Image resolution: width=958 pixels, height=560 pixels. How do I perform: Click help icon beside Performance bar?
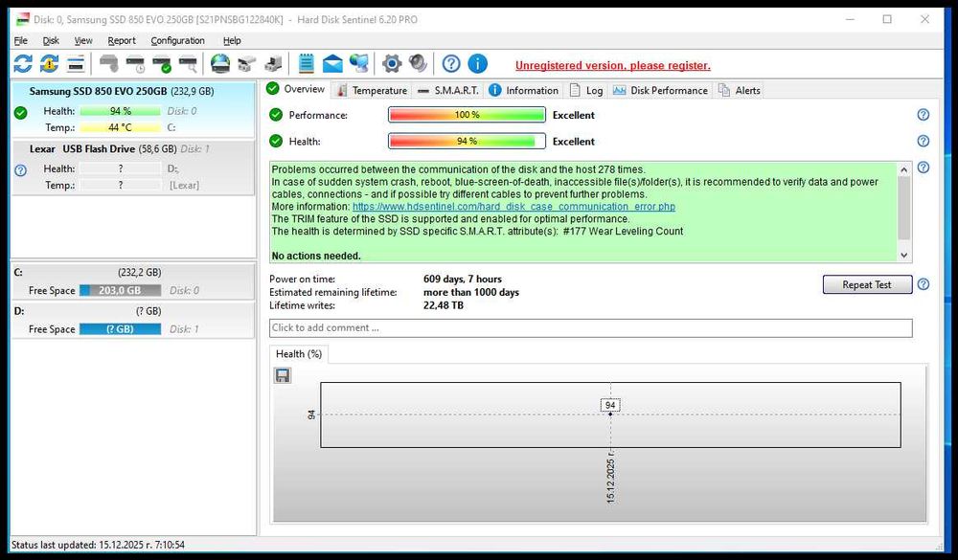[x=924, y=115]
